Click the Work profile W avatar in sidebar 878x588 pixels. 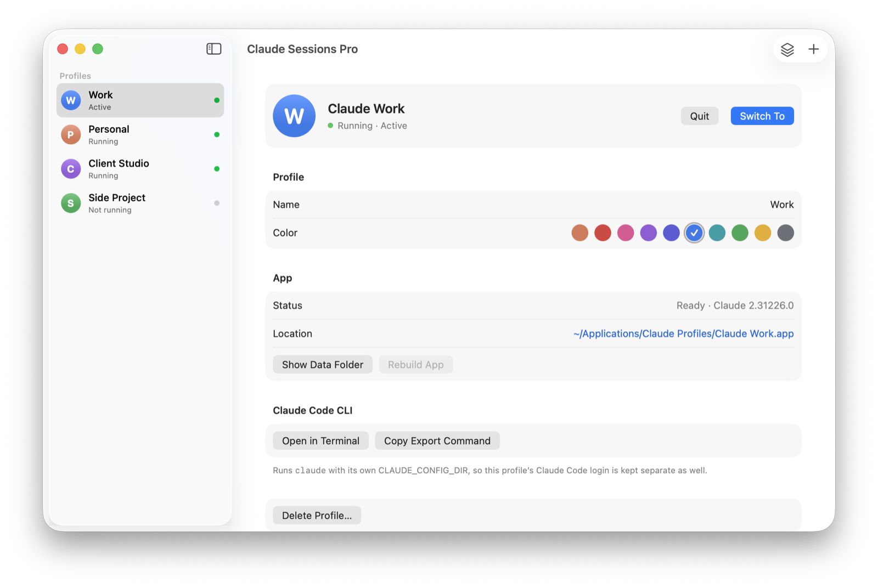[x=71, y=100]
